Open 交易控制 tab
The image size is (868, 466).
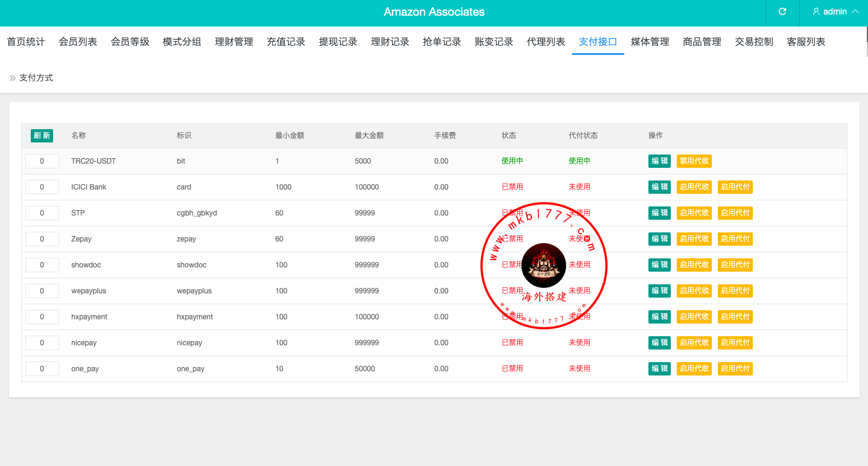pyautogui.click(x=754, y=42)
